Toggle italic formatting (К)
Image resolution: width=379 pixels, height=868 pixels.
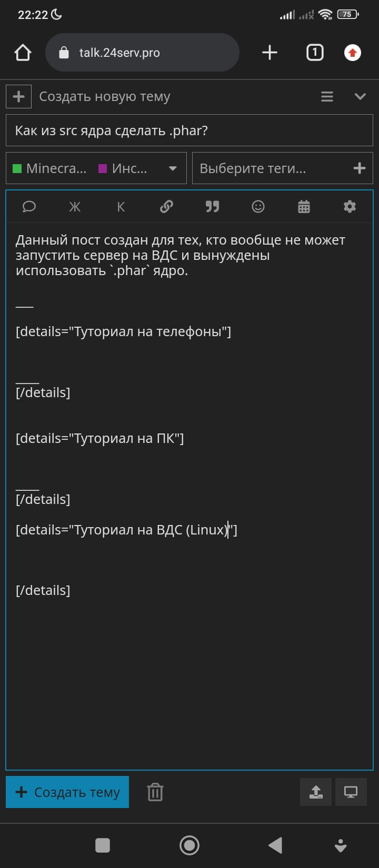pos(121,207)
